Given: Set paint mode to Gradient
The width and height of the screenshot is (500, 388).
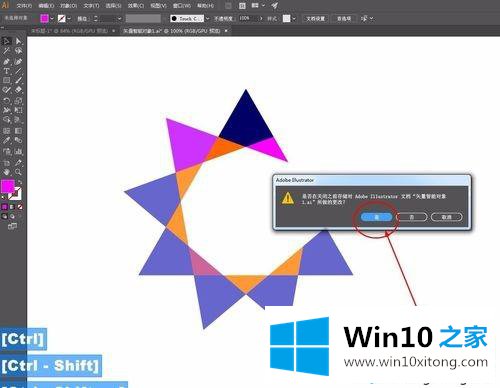Looking at the screenshot, I should [12, 207].
